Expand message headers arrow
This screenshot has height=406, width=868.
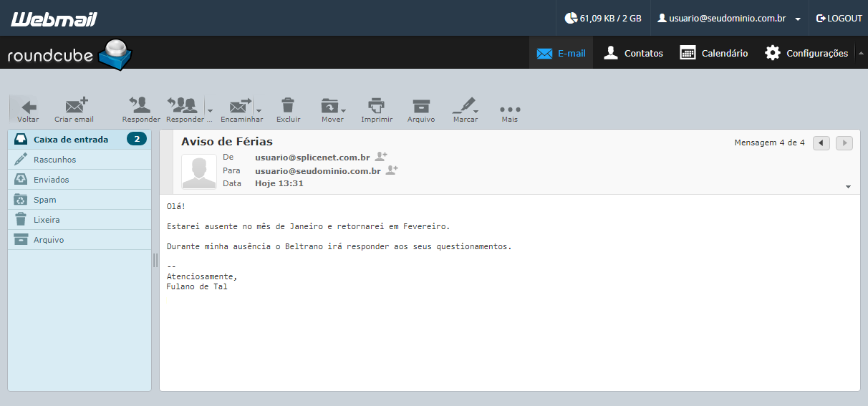pos(848,187)
